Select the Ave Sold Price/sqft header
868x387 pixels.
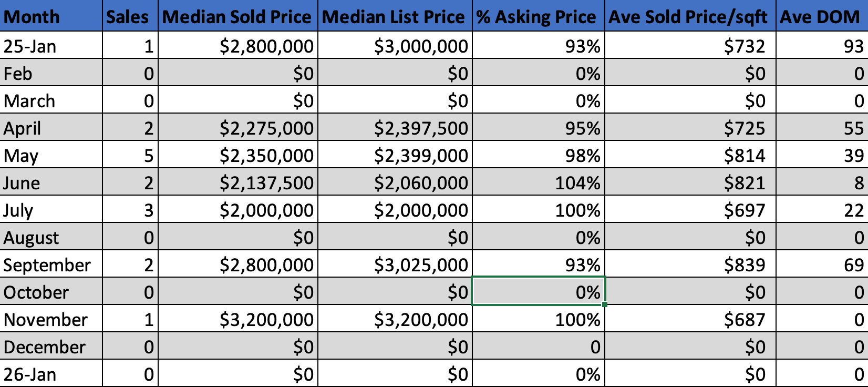pyautogui.click(x=690, y=17)
